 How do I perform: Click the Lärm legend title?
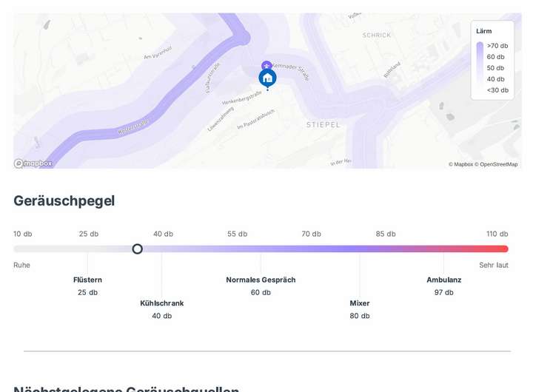[484, 31]
